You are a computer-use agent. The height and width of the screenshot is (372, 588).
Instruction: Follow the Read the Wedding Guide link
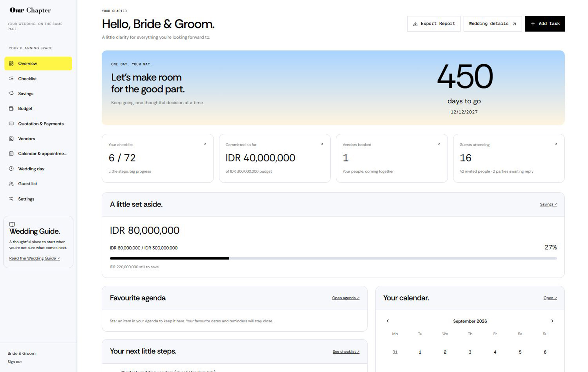(x=34, y=258)
